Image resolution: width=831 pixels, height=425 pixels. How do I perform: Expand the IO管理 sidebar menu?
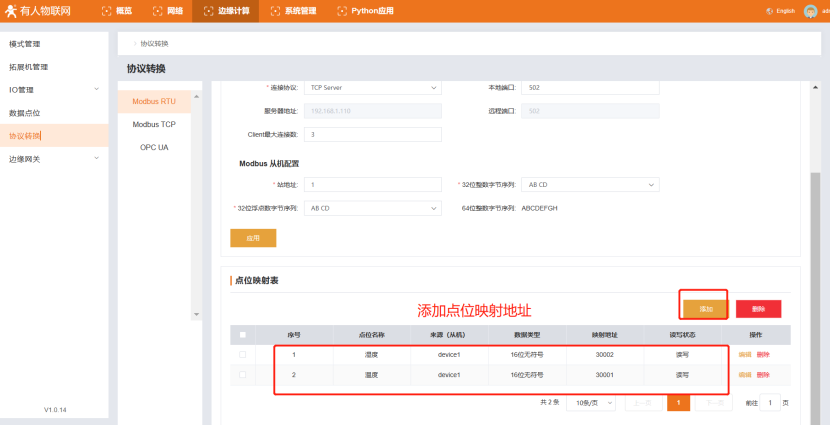pos(54,90)
